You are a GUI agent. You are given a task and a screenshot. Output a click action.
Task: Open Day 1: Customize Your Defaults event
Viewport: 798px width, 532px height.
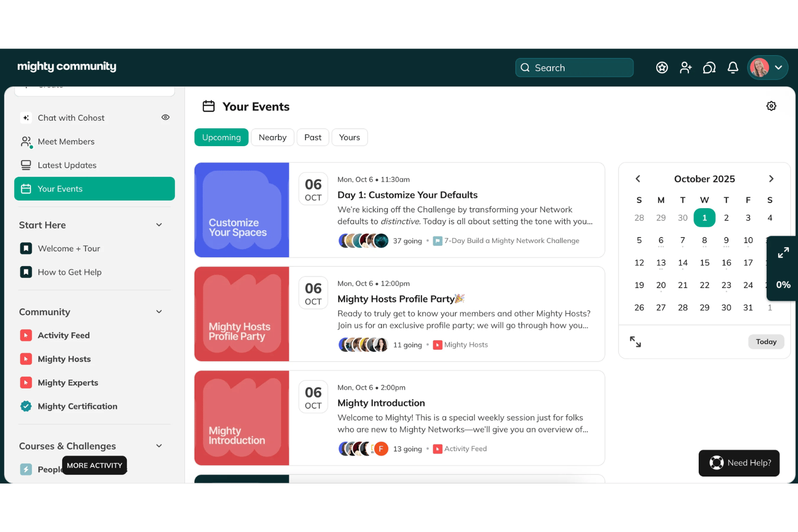pyautogui.click(x=408, y=195)
